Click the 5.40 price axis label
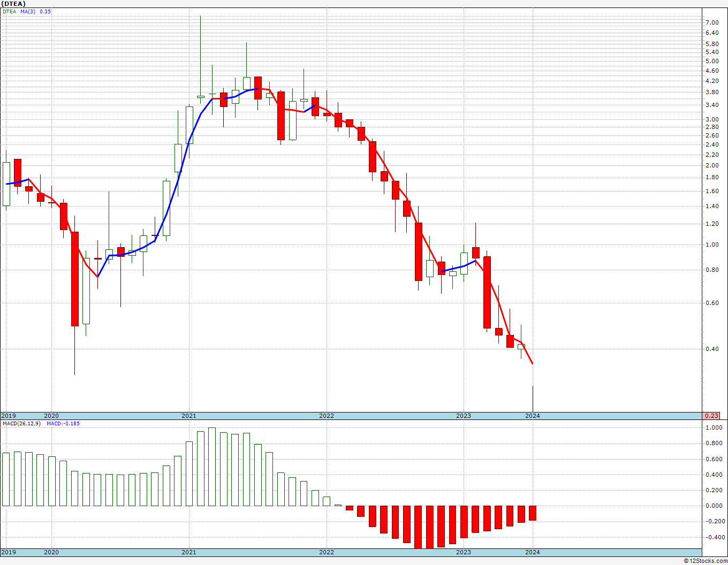 pyautogui.click(x=712, y=52)
